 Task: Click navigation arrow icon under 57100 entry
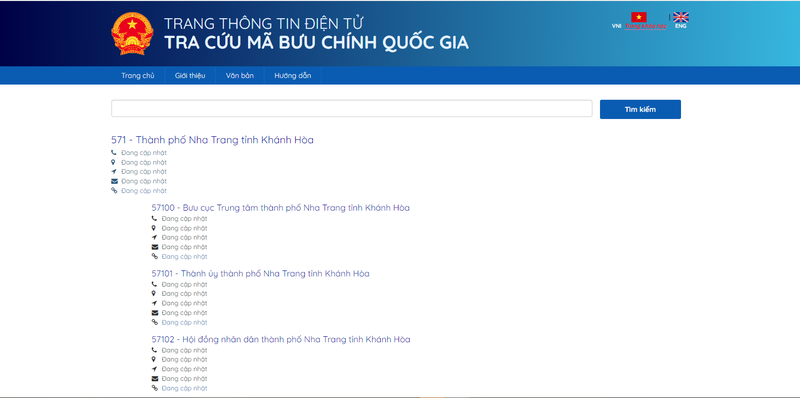click(155, 237)
